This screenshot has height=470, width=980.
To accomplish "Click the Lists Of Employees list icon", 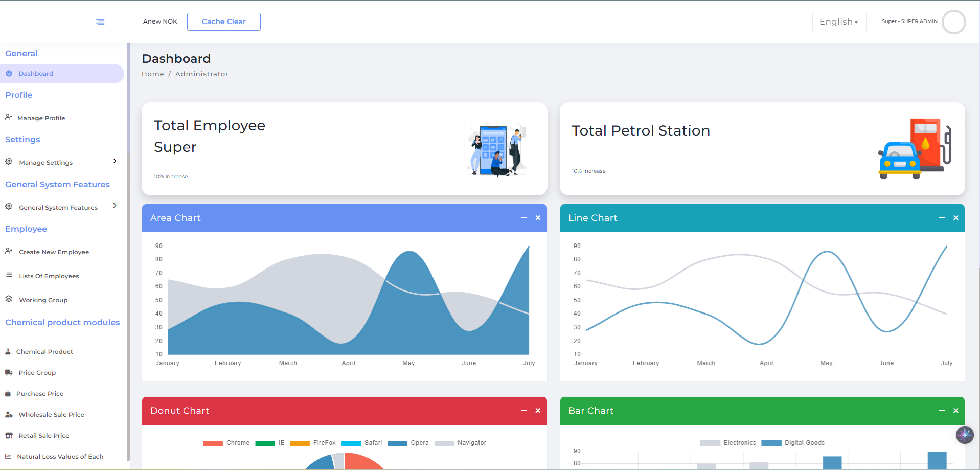I will [9, 275].
